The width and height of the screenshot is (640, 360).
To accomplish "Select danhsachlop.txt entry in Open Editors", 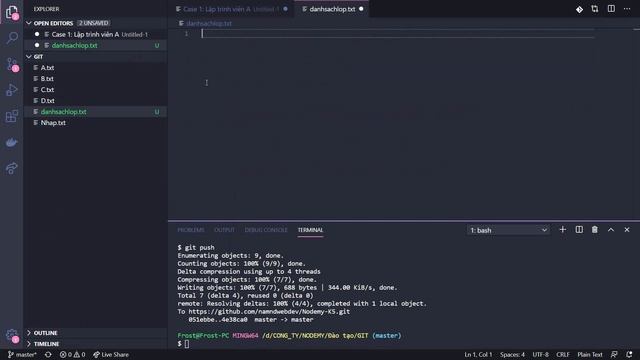I will point(96,46).
